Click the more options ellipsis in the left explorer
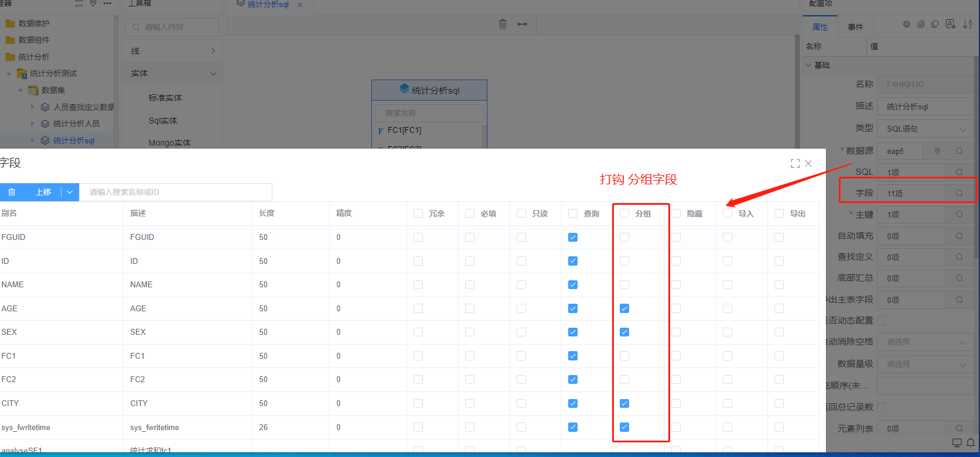Image resolution: width=980 pixels, height=457 pixels. click(107, 4)
